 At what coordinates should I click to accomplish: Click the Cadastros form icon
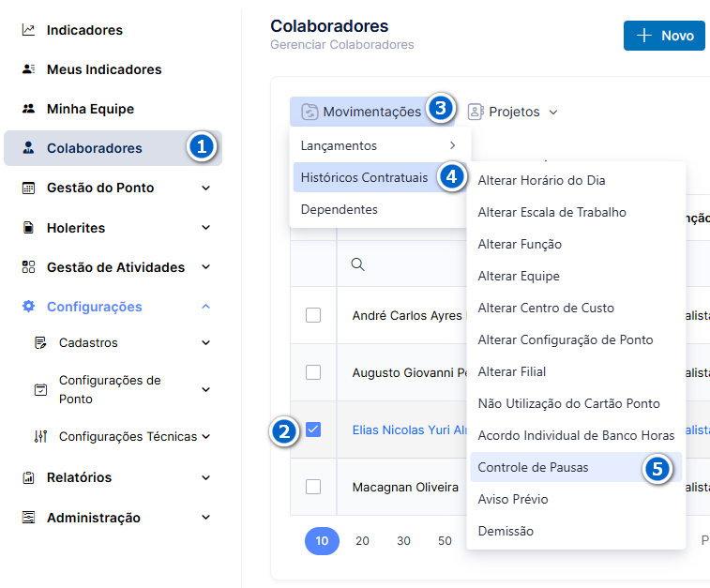pos(40,342)
